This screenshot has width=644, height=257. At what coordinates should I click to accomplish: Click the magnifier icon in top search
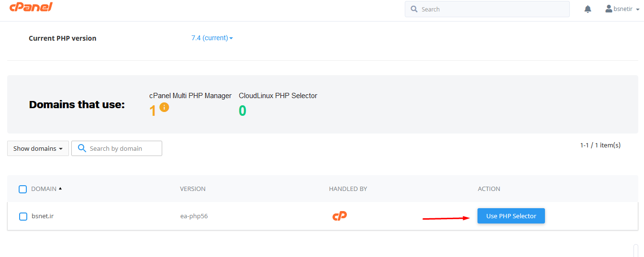coord(414,9)
